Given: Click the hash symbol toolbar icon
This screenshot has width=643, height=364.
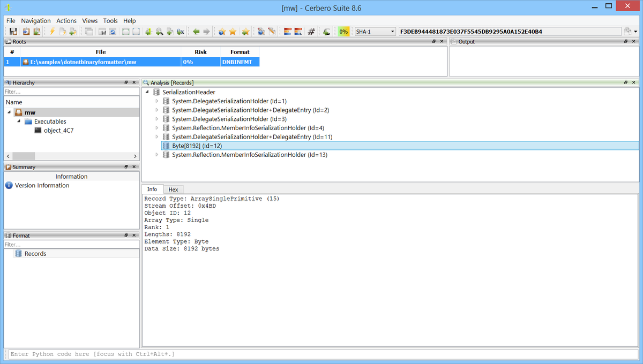Looking at the screenshot, I should (311, 32).
